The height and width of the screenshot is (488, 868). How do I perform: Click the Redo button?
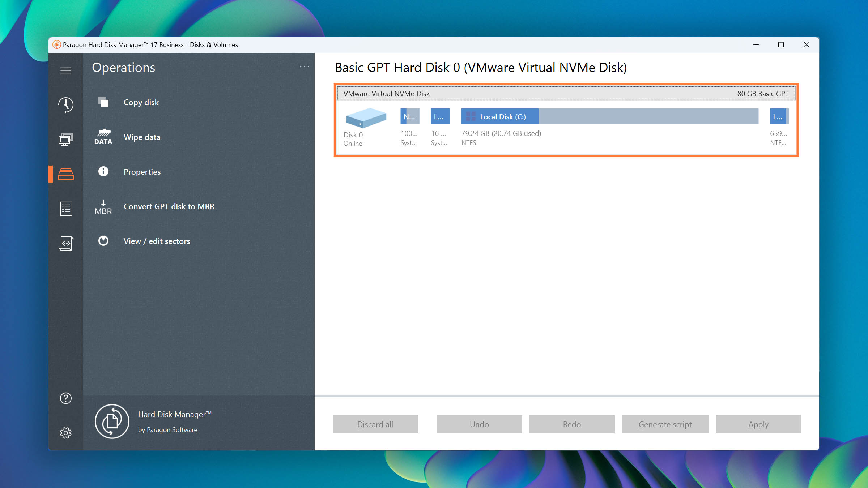pyautogui.click(x=572, y=424)
